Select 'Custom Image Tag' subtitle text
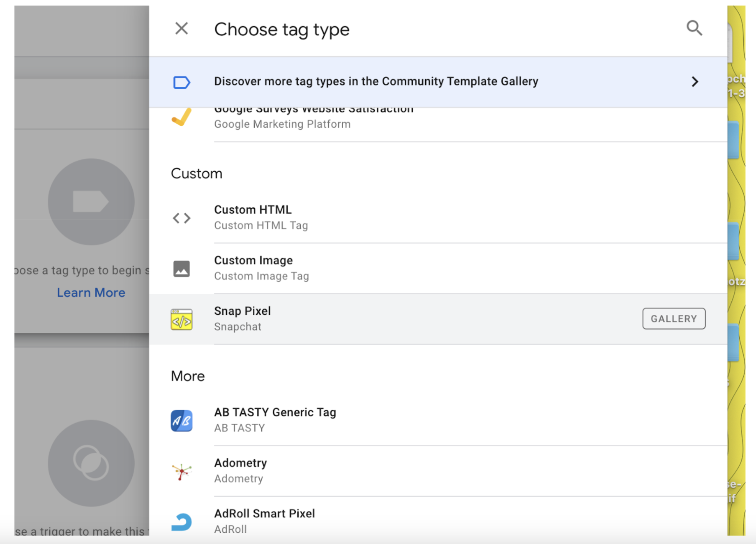This screenshot has height=544, width=756. 261,276
